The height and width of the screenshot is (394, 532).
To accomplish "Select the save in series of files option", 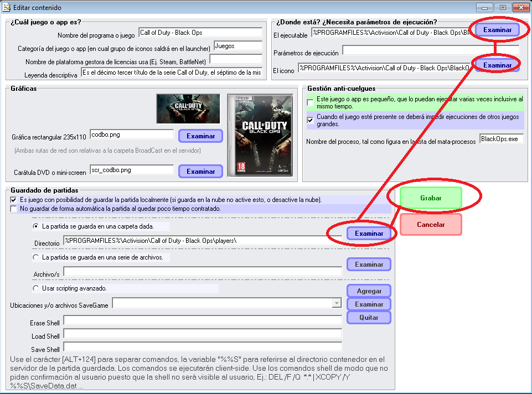I will [35, 257].
